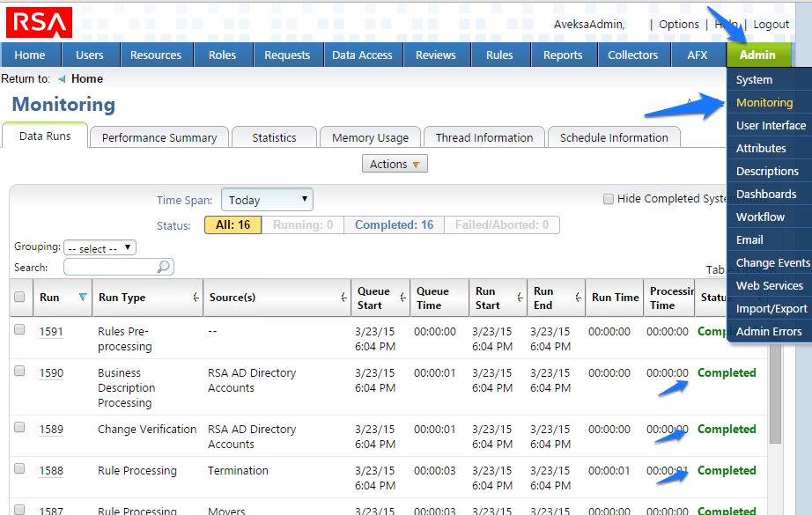Click the Logout link
Screen dimensions: 812x515
click(771, 24)
